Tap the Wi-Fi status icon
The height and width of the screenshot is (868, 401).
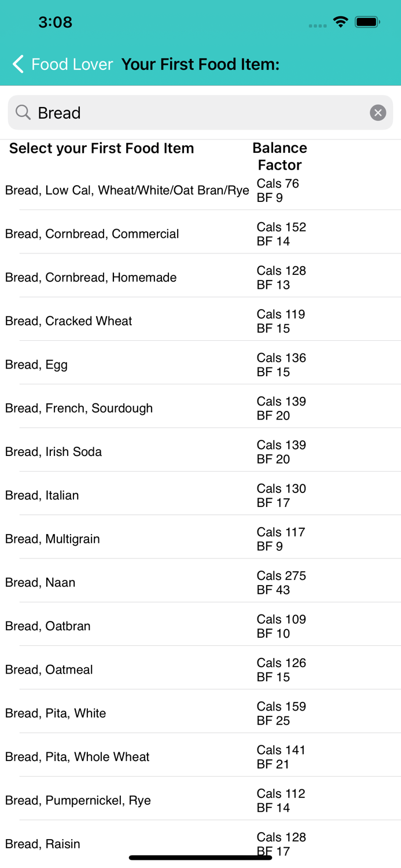[x=340, y=21]
